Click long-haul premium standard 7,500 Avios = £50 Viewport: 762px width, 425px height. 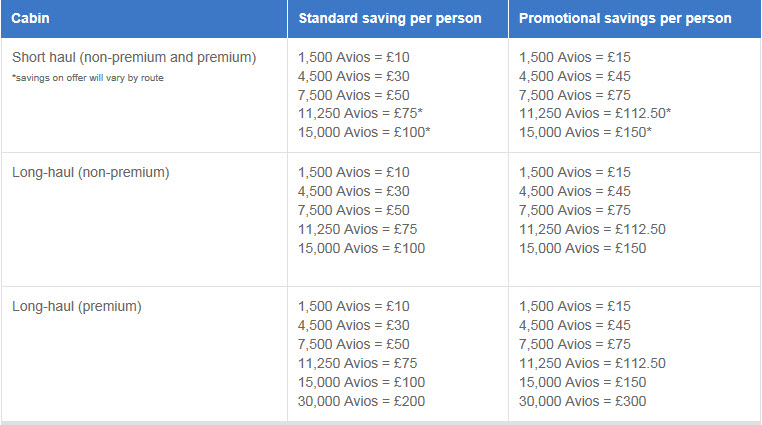pos(353,344)
